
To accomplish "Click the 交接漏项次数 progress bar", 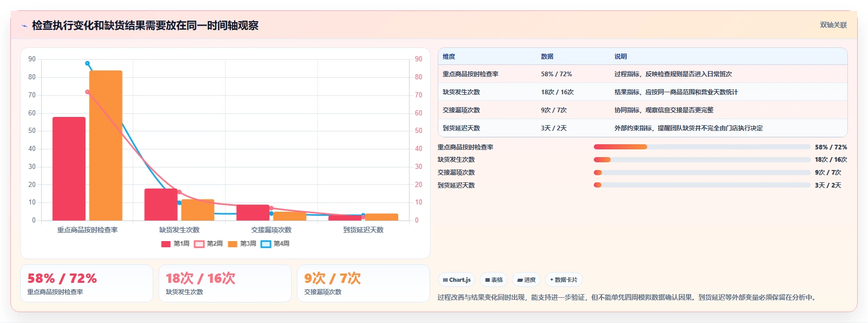I will [x=702, y=173].
